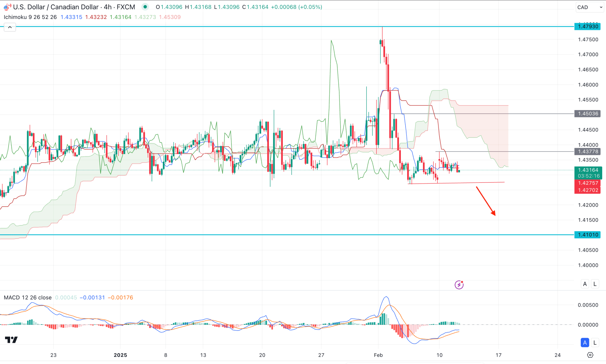The height and width of the screenshot is (364, 606).
Task: Click the red 1.42757 price label
Action: 587,183
